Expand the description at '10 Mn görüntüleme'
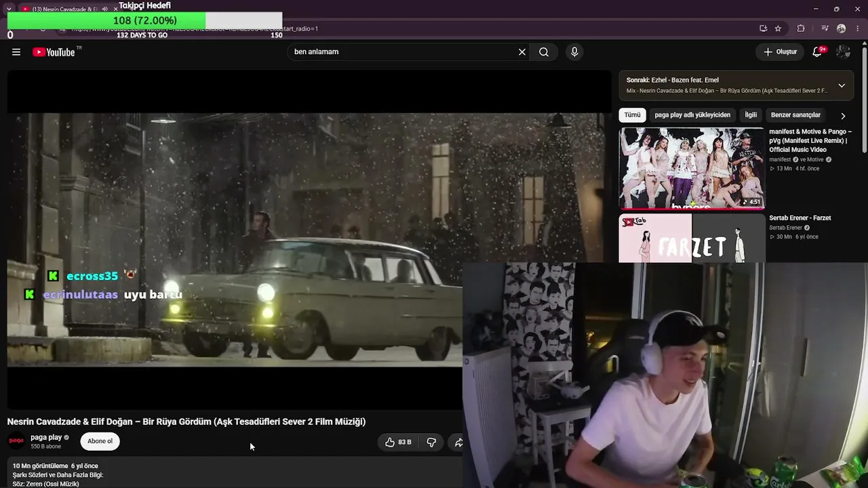Screen dimensions: 868x488 click(235, 474)
